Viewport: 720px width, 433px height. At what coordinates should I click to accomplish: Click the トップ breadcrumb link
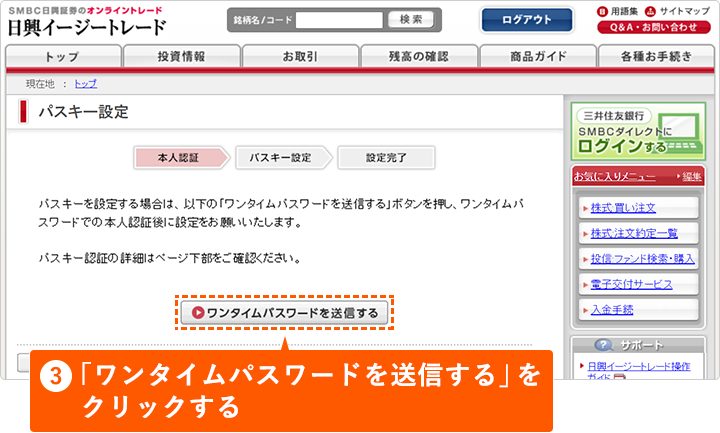pos(86,83)
